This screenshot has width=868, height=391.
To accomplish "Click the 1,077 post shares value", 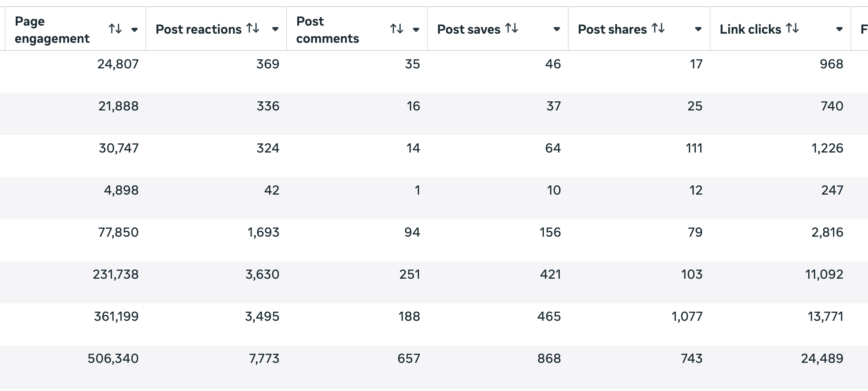I will [687, 316].
